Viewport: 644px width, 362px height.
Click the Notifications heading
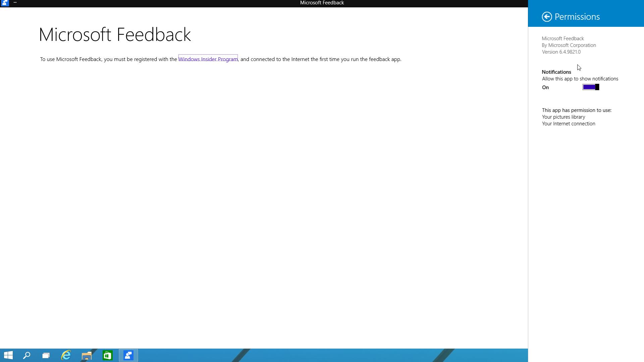[x=556, y=72]
